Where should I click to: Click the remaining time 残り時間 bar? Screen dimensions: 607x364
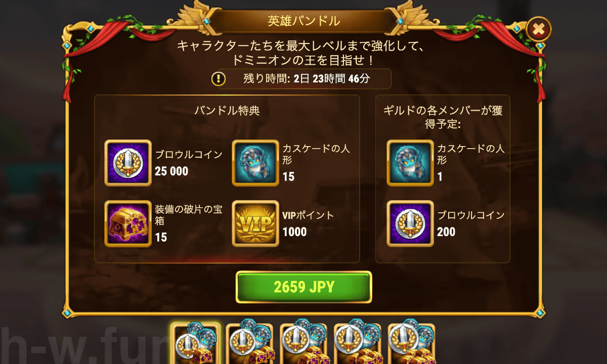(301, 79)
